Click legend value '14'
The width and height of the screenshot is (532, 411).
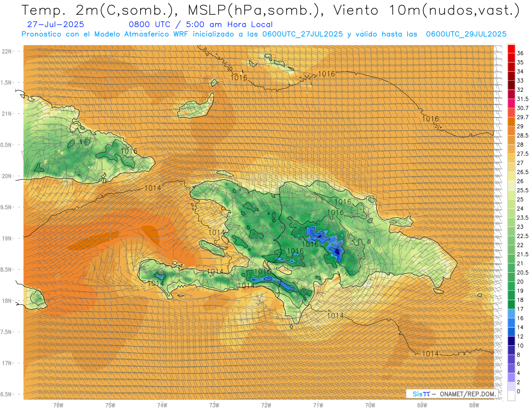[520, 327]
